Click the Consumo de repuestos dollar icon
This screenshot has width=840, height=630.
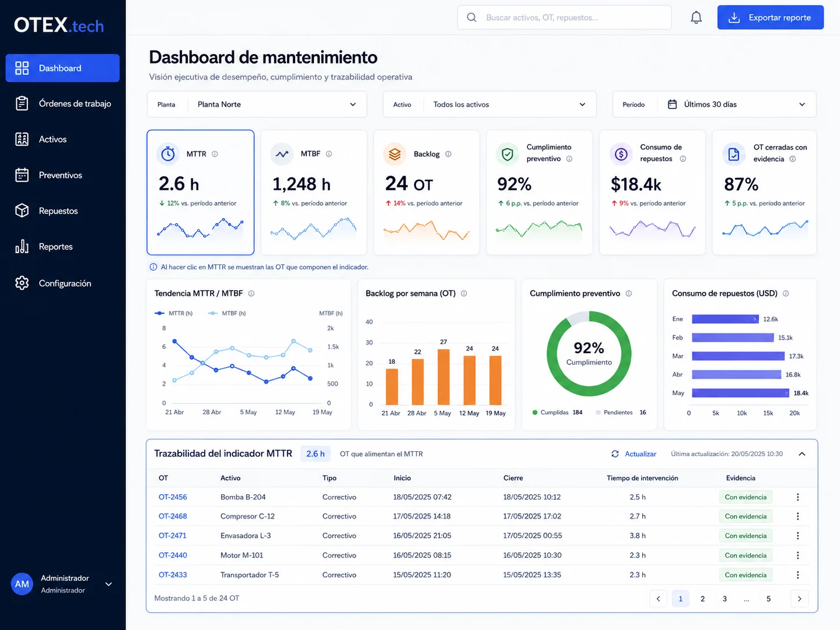(x=621, y=154)
